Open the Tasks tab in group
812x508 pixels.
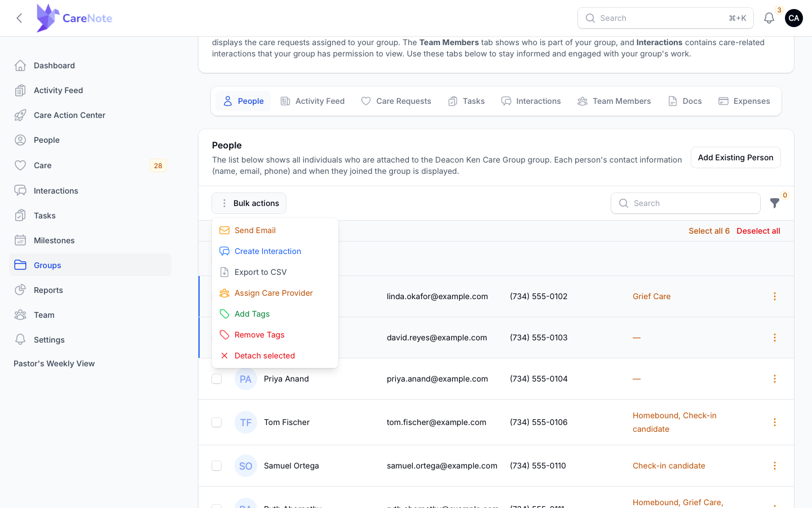[x=466, y=101]
